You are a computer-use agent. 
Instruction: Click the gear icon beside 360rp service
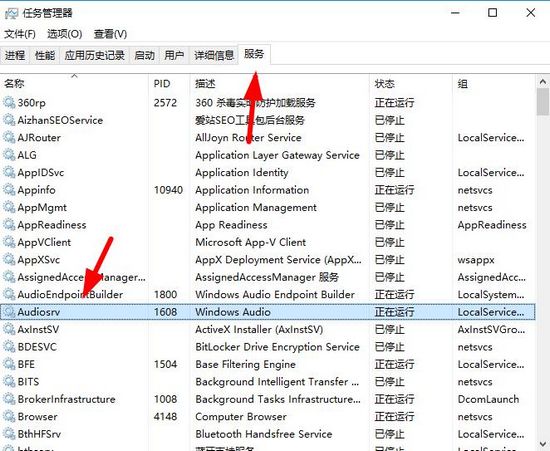(x=9, y=102)
